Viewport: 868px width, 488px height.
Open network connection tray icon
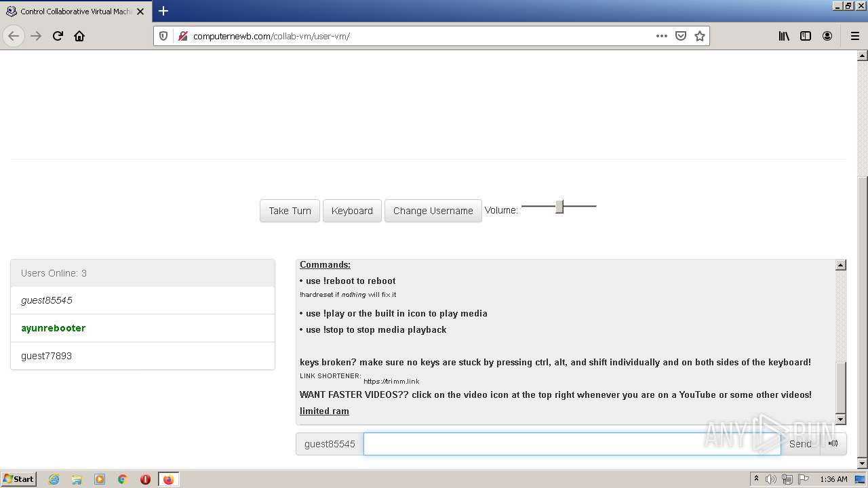(x=787, y=479)
